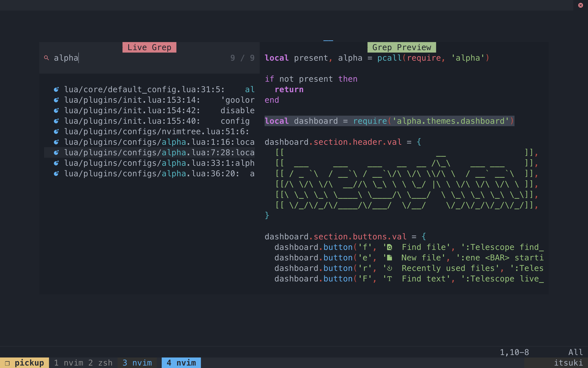Image resolution: width=588 pixels, height=368 pixels.
Task: Select highlighted result alpha.lua:7:28
Action: pos(149,153)
